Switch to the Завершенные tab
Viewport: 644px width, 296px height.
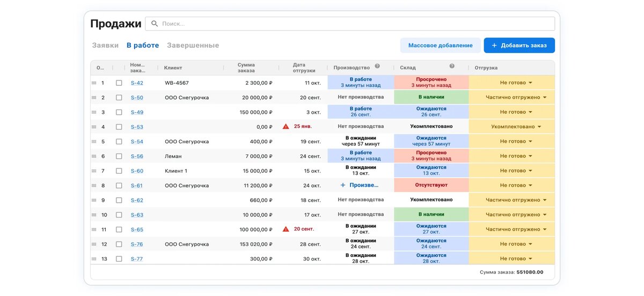(x=193, y=46)
